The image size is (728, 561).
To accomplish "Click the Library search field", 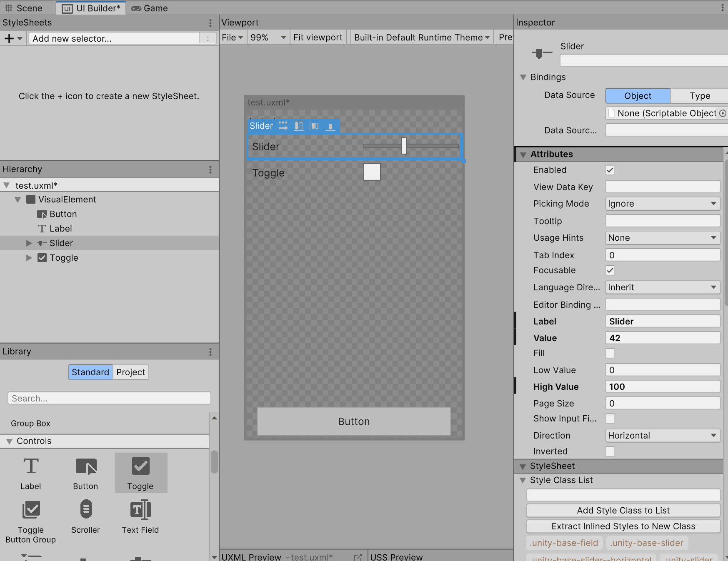I will click(109, 399).
